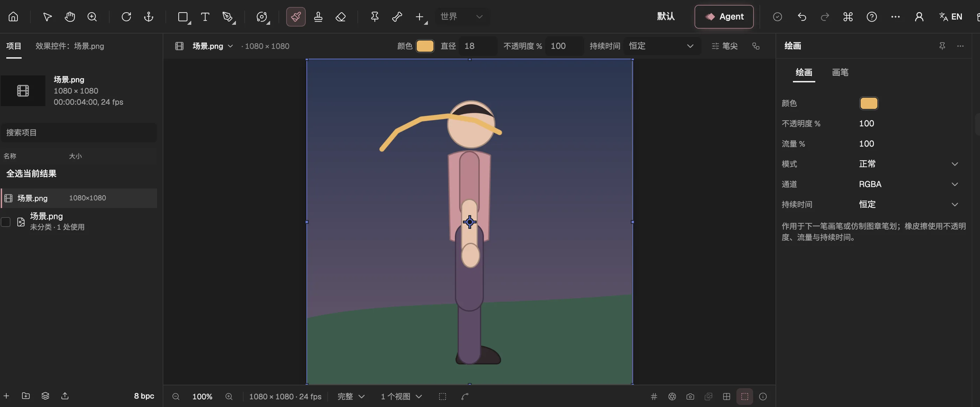Select the Rectangle shape tool

point(183,17)
